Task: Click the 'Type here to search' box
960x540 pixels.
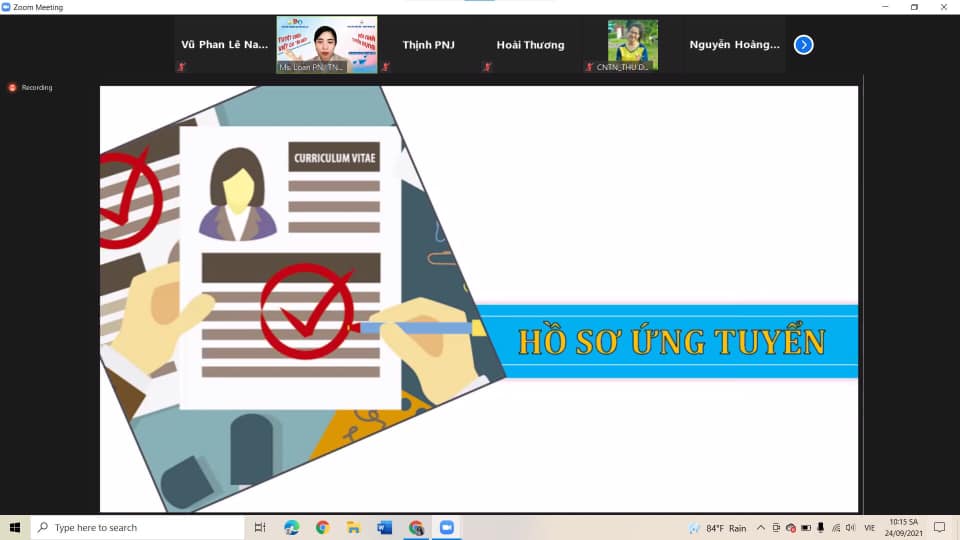Action: click(x=140, y=527)
